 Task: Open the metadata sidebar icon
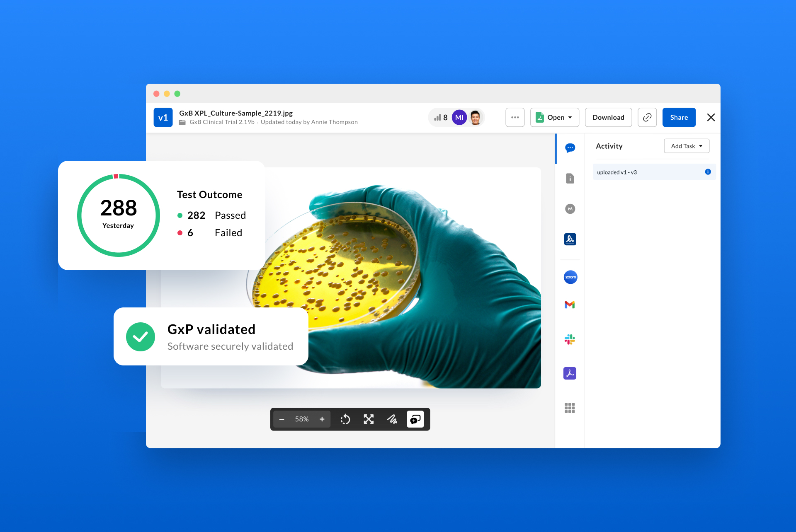tap(570, 209)
